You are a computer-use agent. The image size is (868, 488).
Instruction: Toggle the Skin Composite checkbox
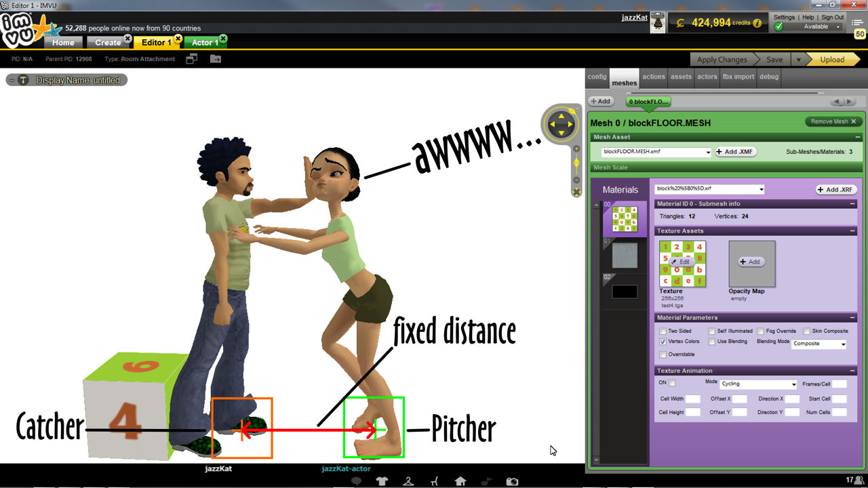[807, 331]
